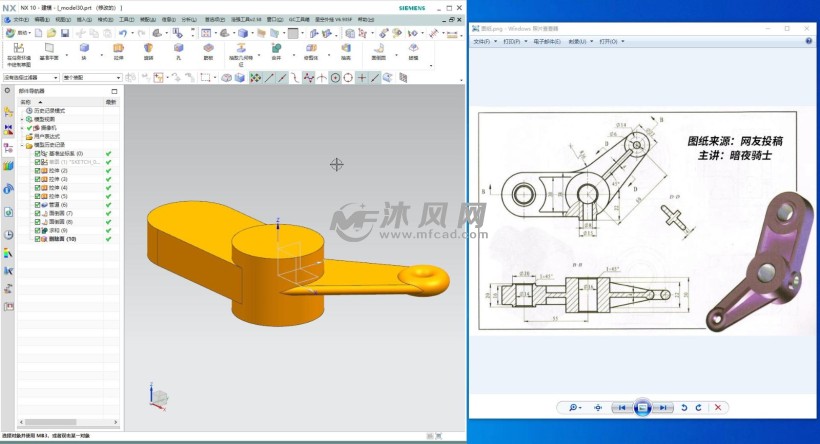The width and height of the screenshot is (820, 444).
Task: Select the Hole (孔) tool
Action: 178,52
